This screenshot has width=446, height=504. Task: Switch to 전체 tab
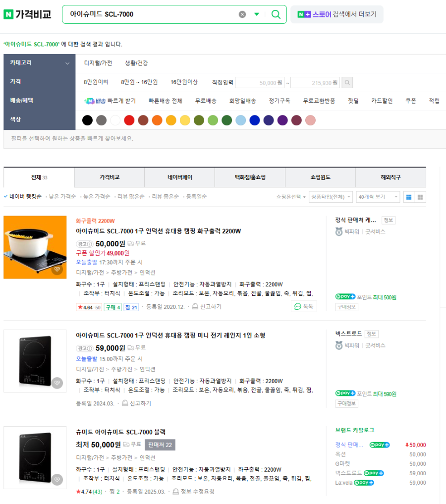click(39, 177)
